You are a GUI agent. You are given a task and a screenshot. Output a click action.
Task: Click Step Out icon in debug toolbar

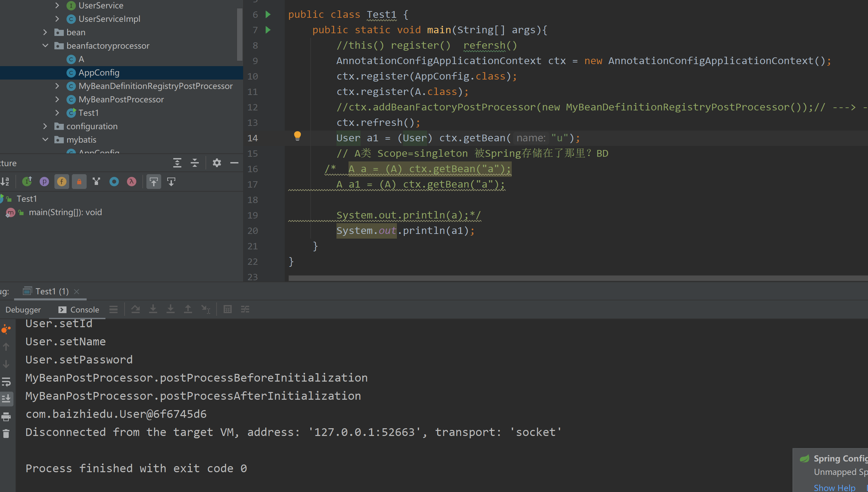pos(188,309)
